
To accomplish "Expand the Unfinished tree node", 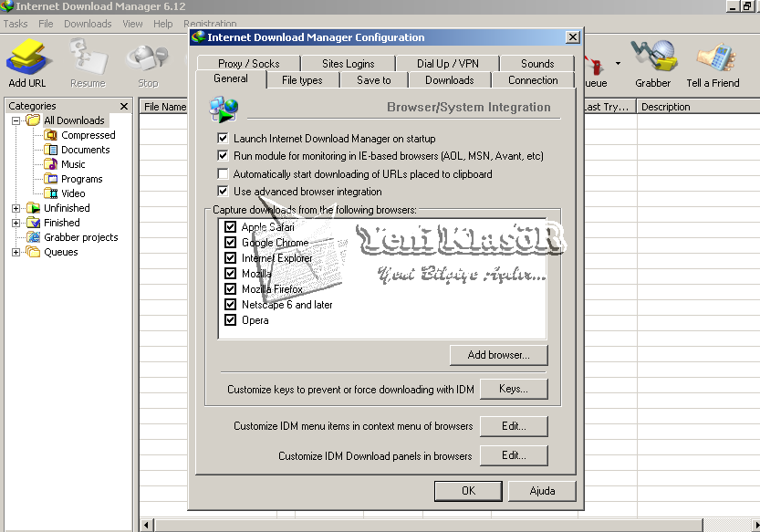I will point(16,208).
